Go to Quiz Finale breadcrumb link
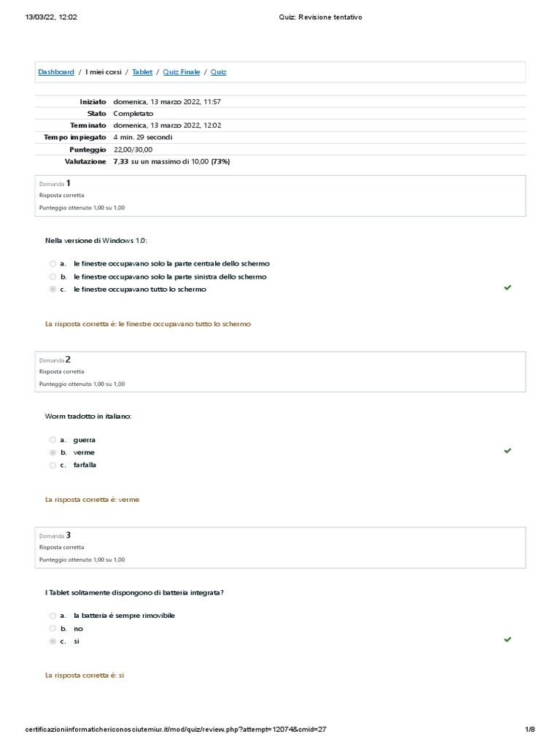560x747 pixels. pos(182,72)
